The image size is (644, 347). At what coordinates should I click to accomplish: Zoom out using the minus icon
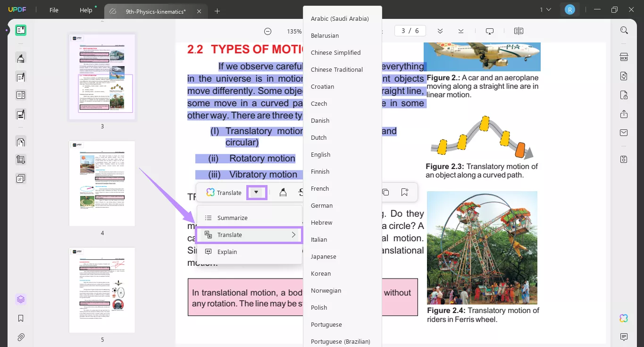click(x=268, y=31)
